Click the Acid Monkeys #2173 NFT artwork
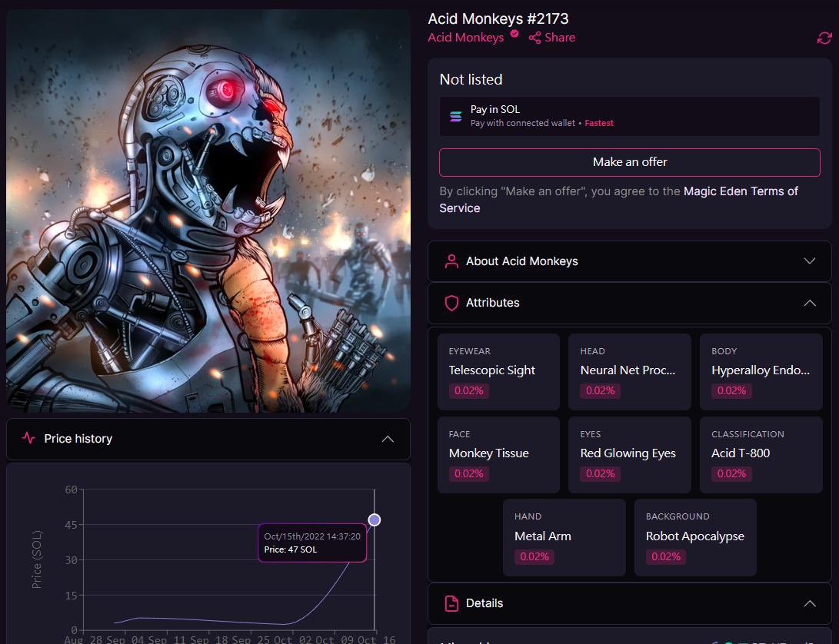 (x=208, y=211)
